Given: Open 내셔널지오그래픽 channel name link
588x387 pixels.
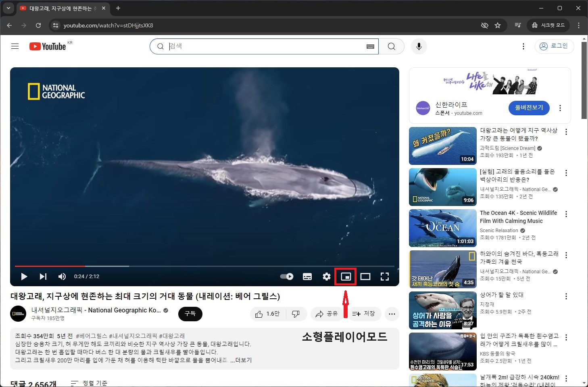Looking at the screenshot, I should (x=96, y=310).
